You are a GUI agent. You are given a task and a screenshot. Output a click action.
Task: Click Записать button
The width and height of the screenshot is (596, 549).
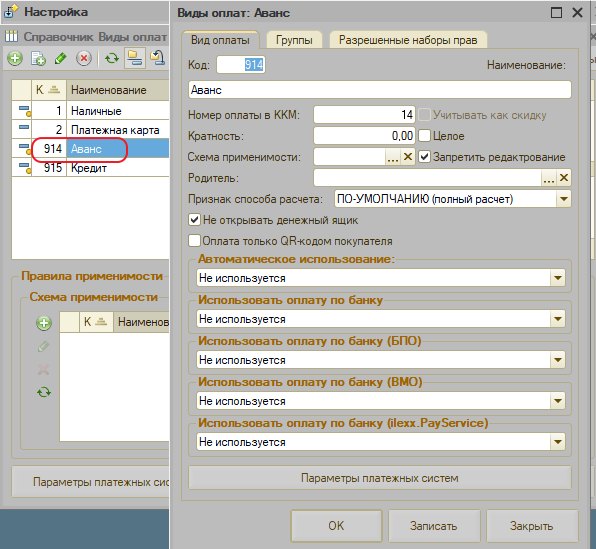click(x=434, y=525)
